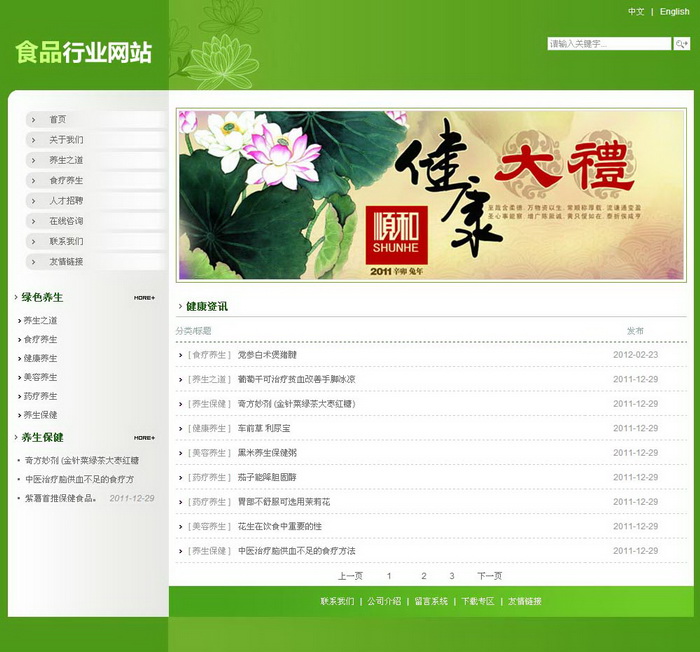Select 在线咨询 in the sidebar menu
Viewport: 700px width, 652px height.
click(x=67, y=221)
